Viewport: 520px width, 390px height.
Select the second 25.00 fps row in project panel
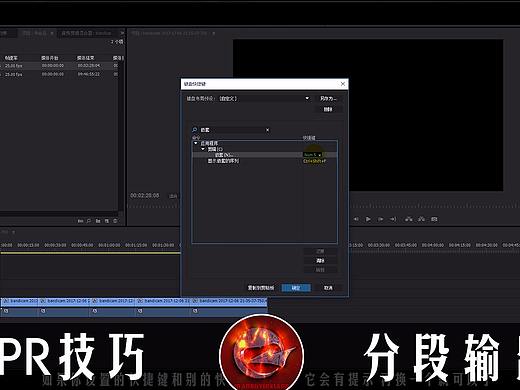click(60, 74)
